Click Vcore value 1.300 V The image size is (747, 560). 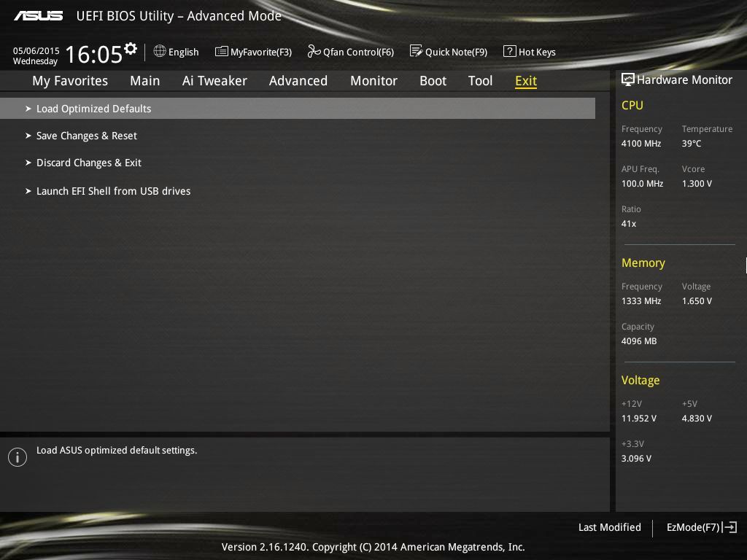(x=697, y=183)
